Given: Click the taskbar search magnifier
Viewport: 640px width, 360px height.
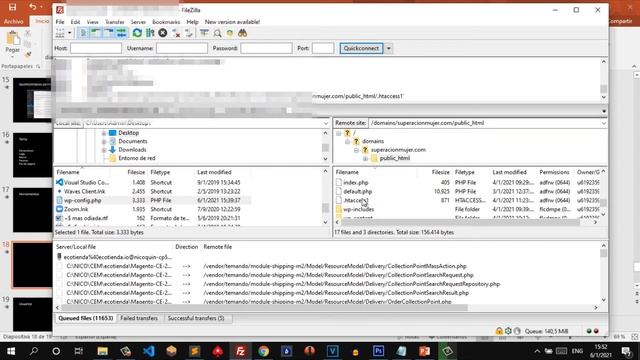Looking at the screenshot, I should (34, 351).
